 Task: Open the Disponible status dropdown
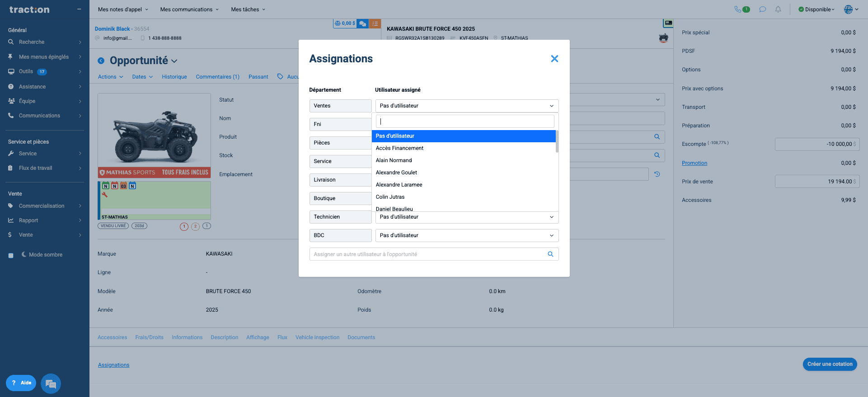(x=816, y=9)
